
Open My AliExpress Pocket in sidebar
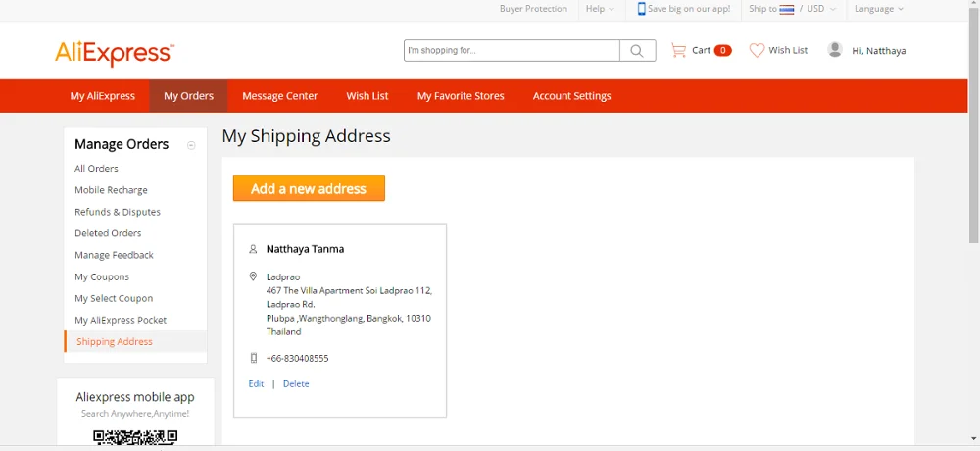point(121,320)
